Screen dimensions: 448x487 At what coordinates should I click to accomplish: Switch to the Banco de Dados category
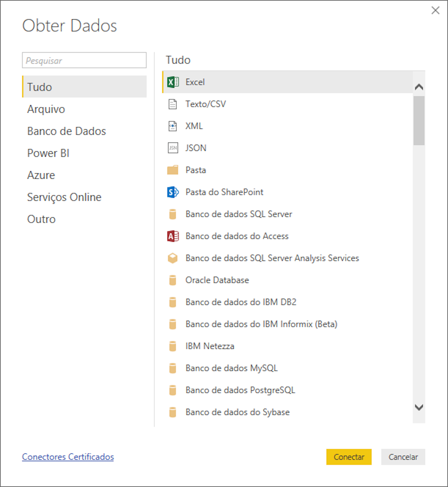click(x=66, y=131)
